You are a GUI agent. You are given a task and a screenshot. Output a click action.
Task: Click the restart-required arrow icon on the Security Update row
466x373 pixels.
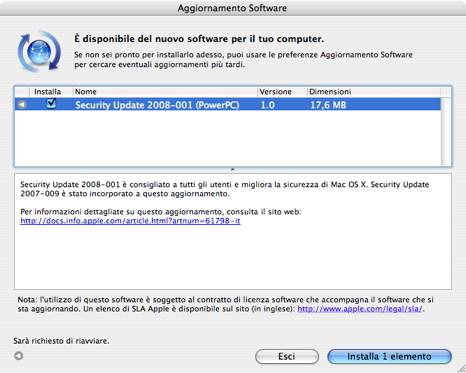[x=22, y=105]
